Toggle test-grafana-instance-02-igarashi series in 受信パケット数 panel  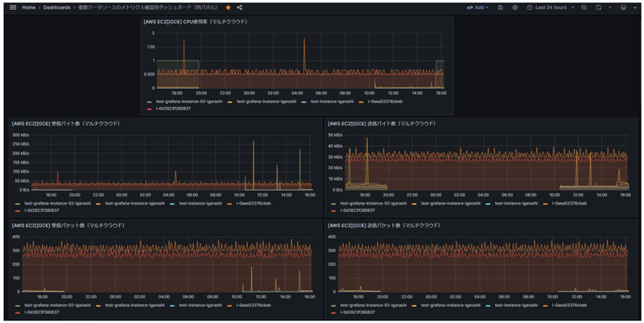57,305
